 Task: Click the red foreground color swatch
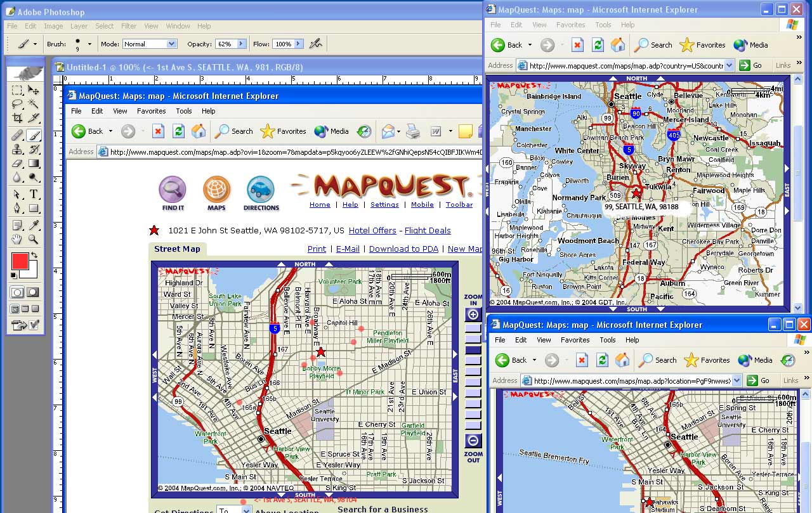pyautogui.click(x=20, y=261)
